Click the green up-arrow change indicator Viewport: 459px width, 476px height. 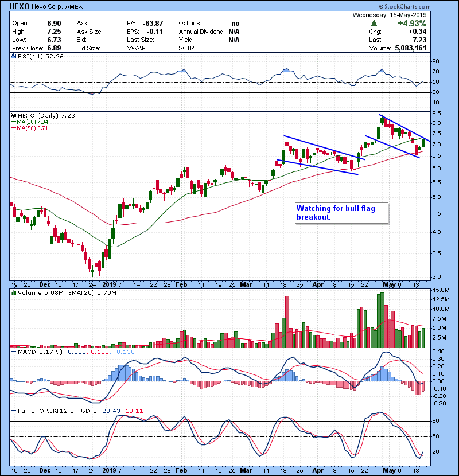coord(374,24)
